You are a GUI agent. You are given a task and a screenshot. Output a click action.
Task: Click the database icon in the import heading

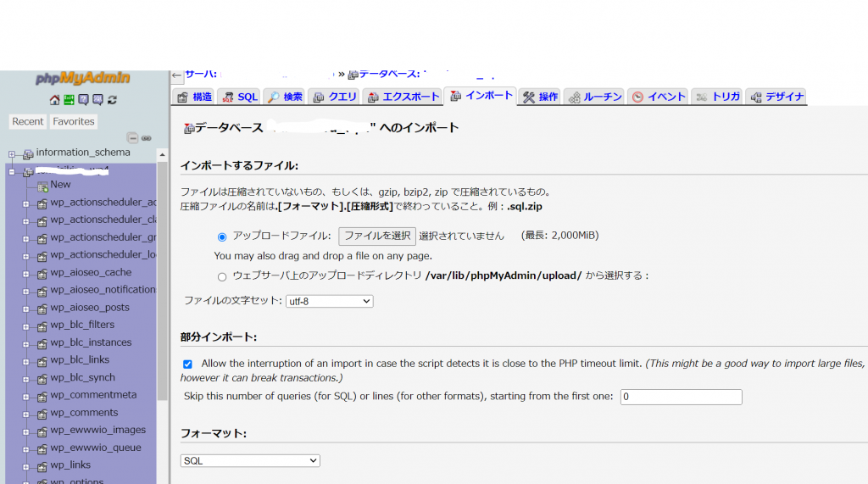point(189,129)
